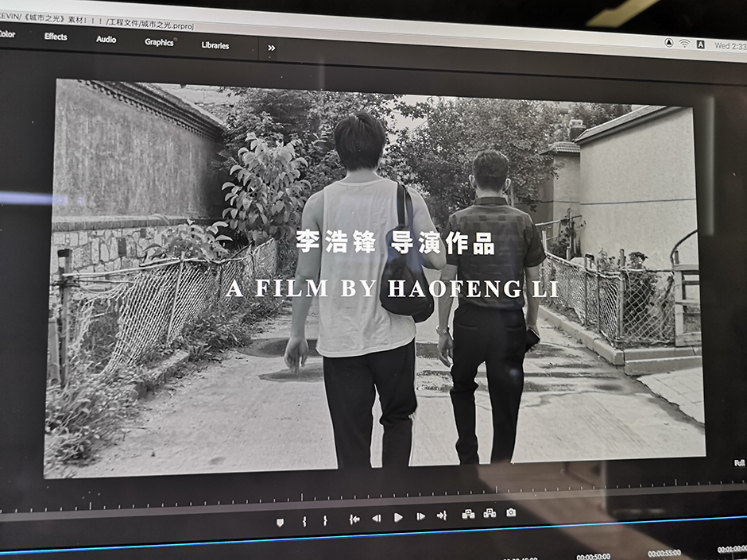Image resolution: width=747 pixels, height=560 pixels.
Task: Click the Program Monitor time ruler
Action: coord(373,496)
